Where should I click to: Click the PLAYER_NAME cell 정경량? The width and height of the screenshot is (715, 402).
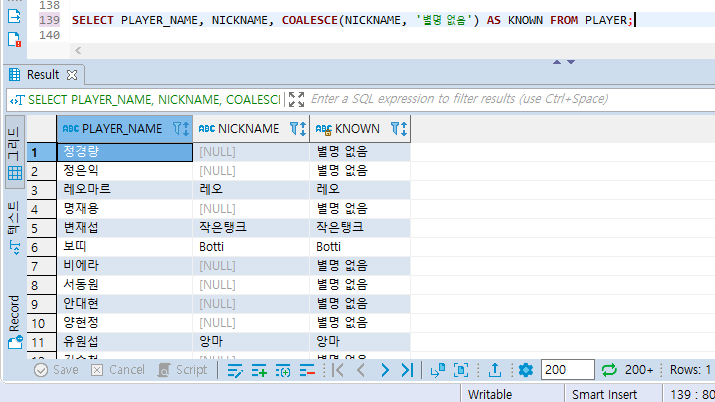click(124, 152)
